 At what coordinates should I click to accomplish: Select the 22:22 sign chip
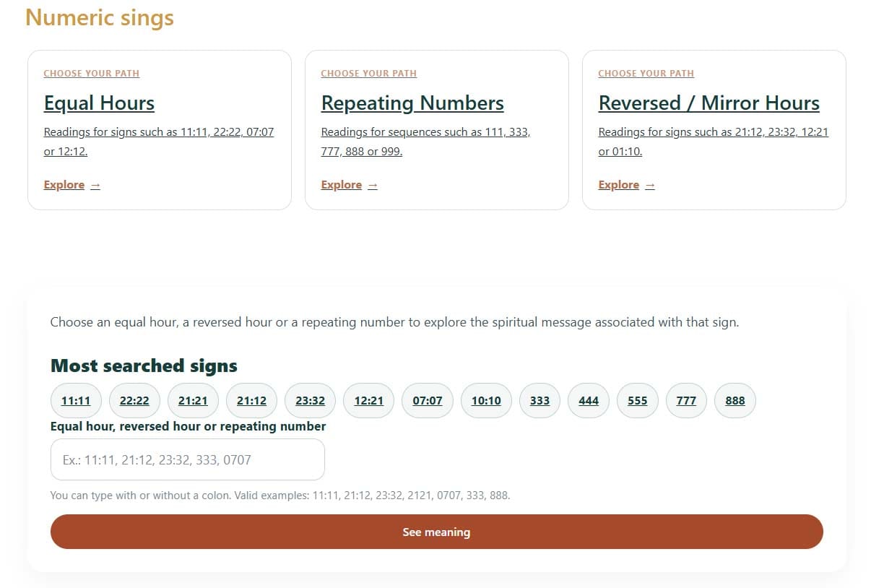click(x=134, y=400)
